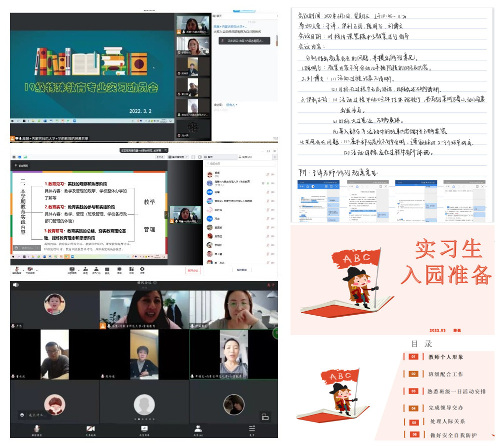Open chat from the middle meeting toolbar
The height and width of the screenshot is (448, 502).
(x=107, y=270)
